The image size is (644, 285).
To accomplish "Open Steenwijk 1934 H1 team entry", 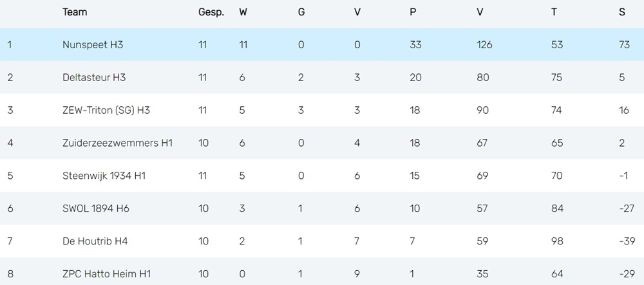I will [x=104, y=176].
